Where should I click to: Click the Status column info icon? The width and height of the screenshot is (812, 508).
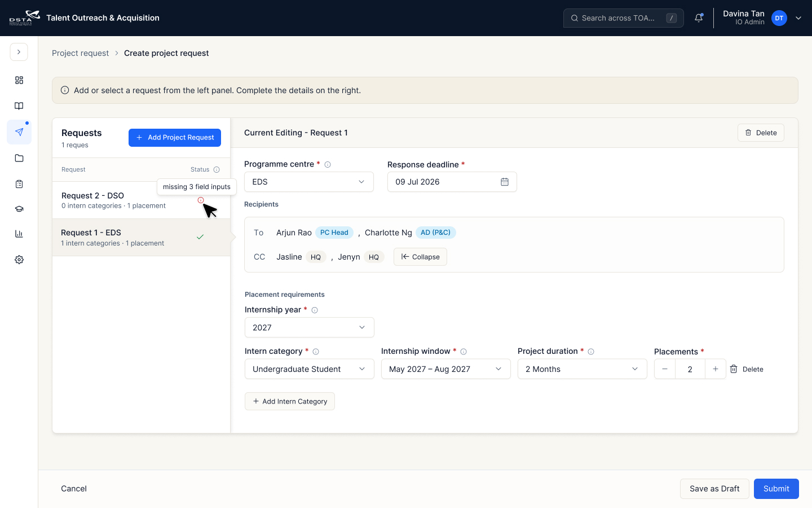(x=217, y=169)
